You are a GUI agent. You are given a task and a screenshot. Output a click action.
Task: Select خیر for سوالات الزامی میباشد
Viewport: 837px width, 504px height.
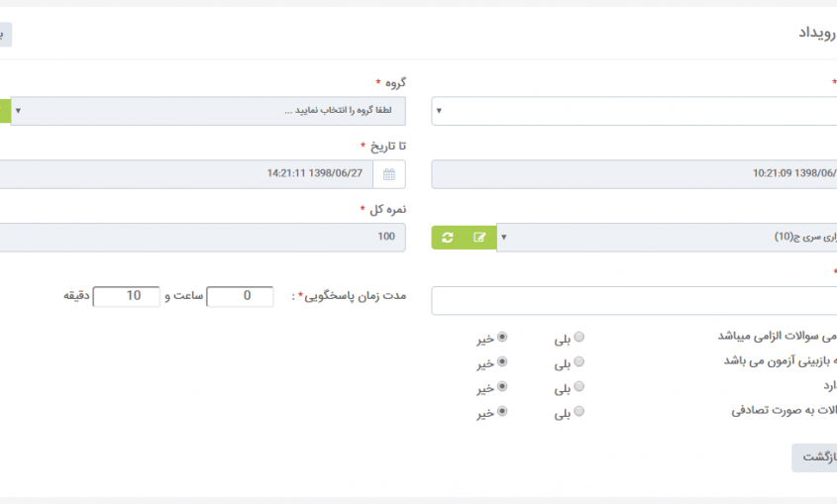click(502, 337)
